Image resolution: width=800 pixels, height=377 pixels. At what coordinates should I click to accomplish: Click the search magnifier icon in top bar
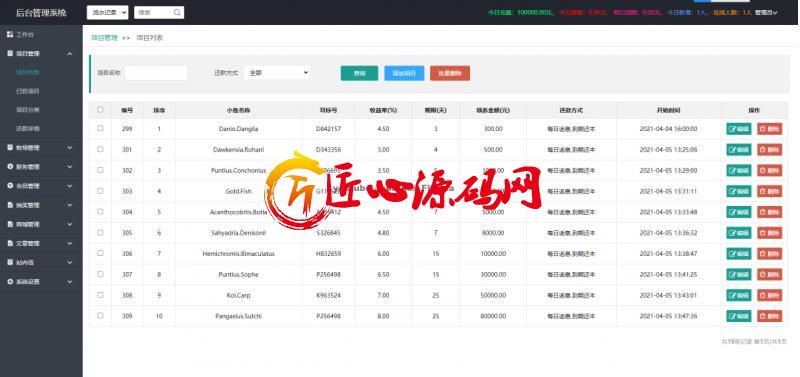177,13
